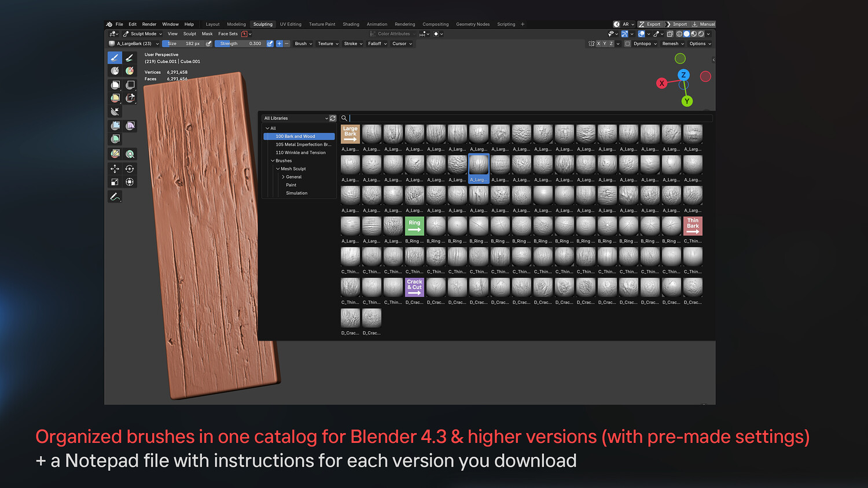Open the Blender logo menu

tap(109, 24)
